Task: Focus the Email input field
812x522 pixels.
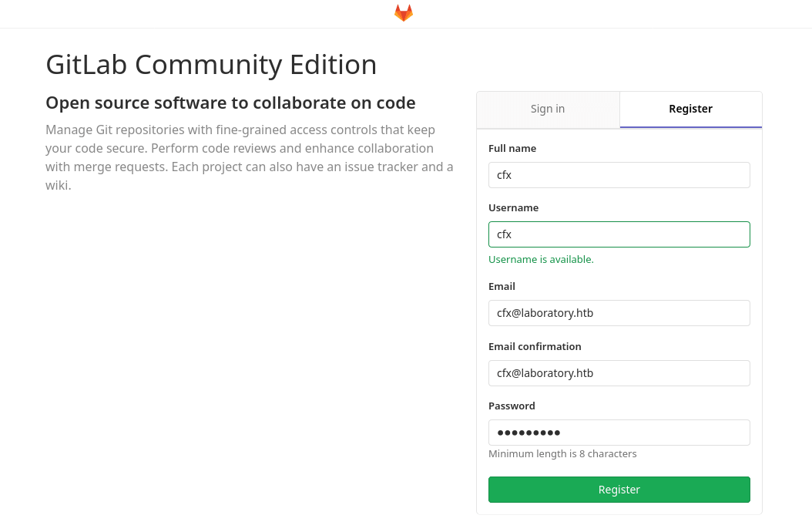Action: 619,313
